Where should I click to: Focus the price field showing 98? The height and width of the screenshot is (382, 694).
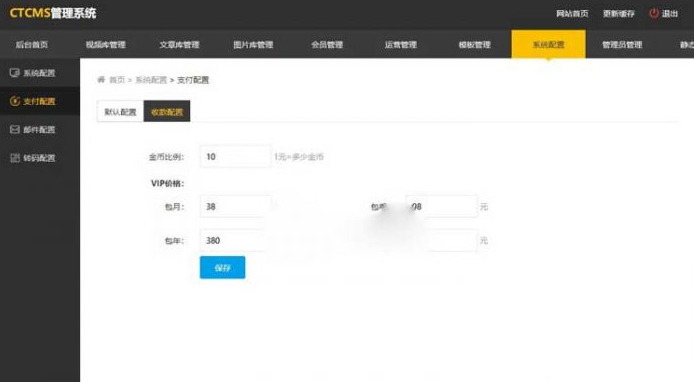pyautogui.click(x=442, y=206)
